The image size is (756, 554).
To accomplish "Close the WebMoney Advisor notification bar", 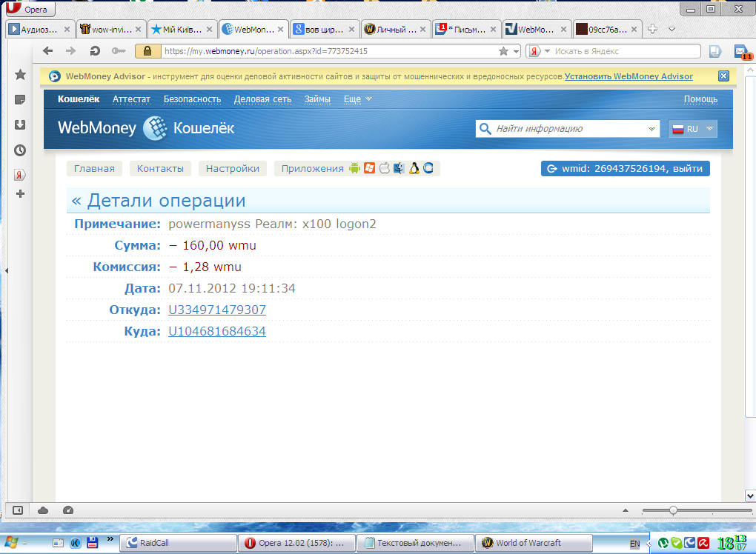I will point(723,76).
